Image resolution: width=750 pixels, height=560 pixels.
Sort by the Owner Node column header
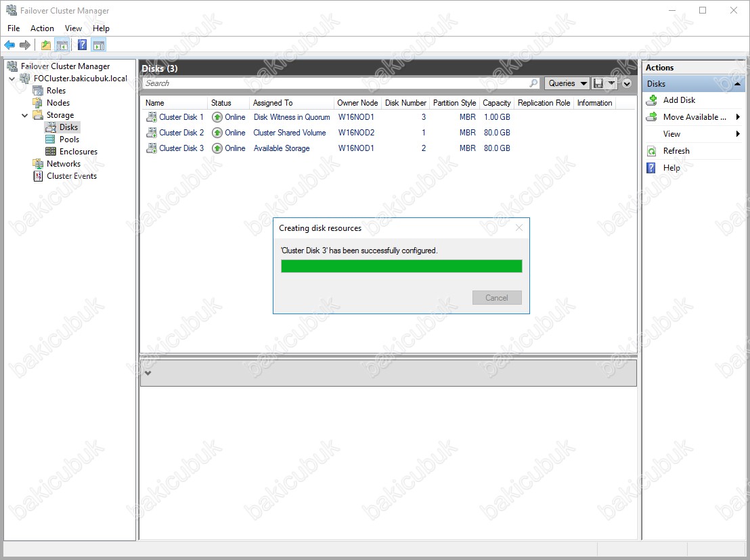pyautogui.click(x=357, y=103)
